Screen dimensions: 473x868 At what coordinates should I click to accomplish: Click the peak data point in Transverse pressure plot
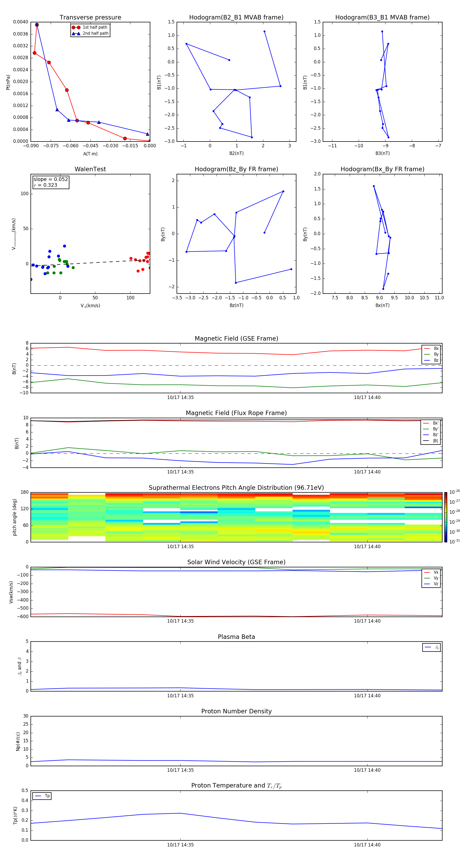click(x=37, y=25)
